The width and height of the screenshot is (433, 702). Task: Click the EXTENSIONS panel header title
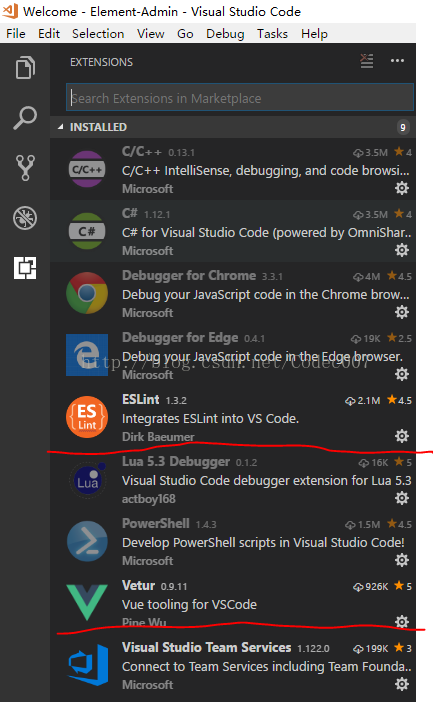[x=101, y=62]
